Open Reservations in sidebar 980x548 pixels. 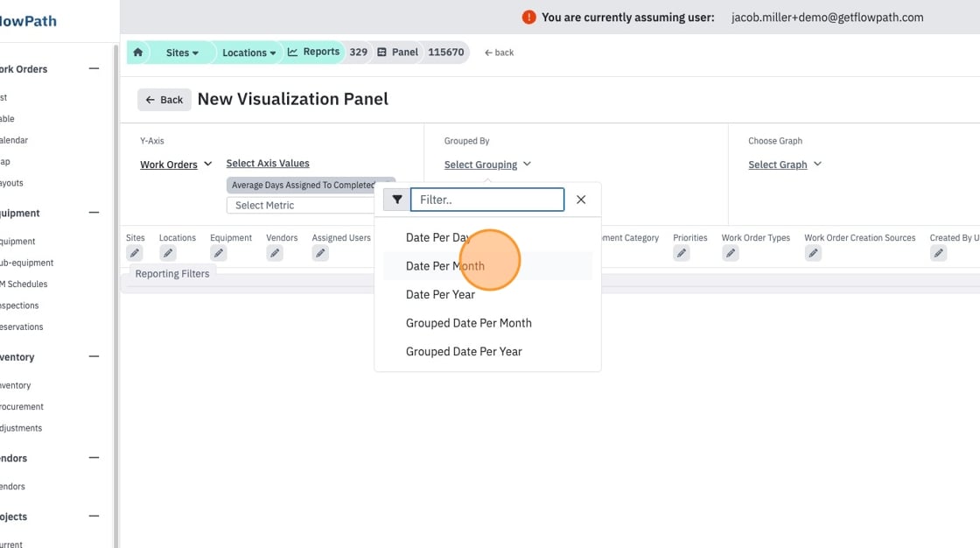tap(21, 327)
